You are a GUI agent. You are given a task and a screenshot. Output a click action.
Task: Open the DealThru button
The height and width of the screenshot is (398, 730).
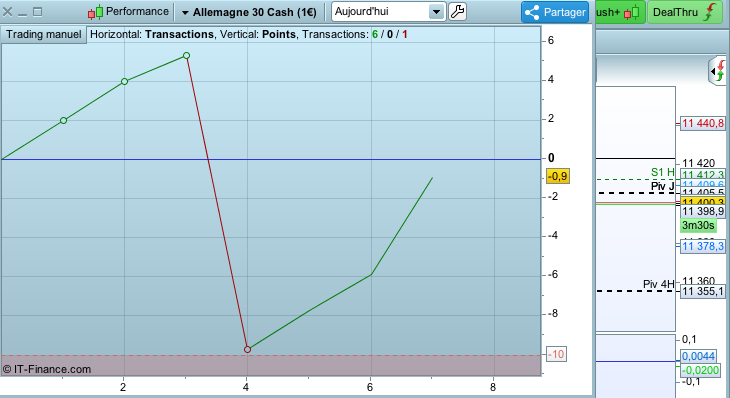pyautogui.click(x=684, y=12)
